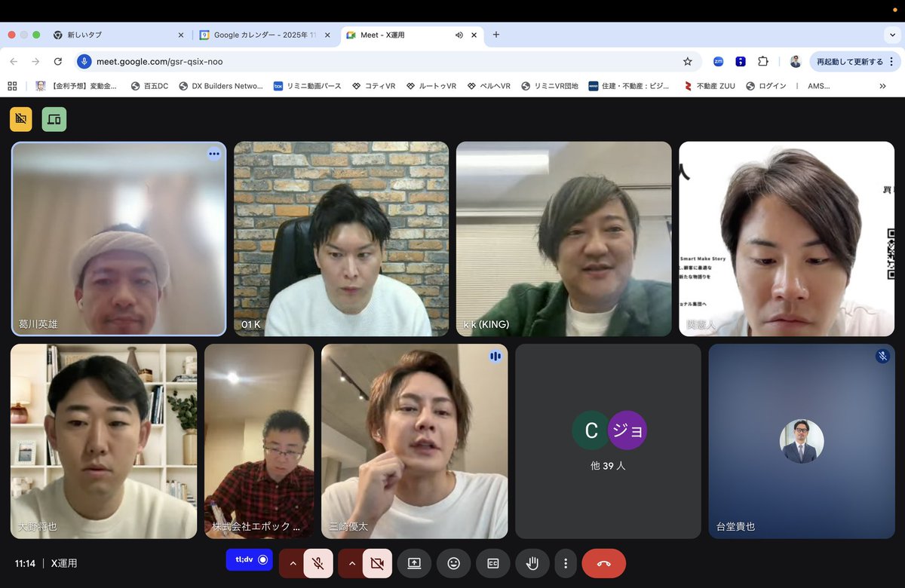Raise your hand in the meeting
Image resolution: width=905 pixels, height=588 pixels.
(x=532, y=563)
